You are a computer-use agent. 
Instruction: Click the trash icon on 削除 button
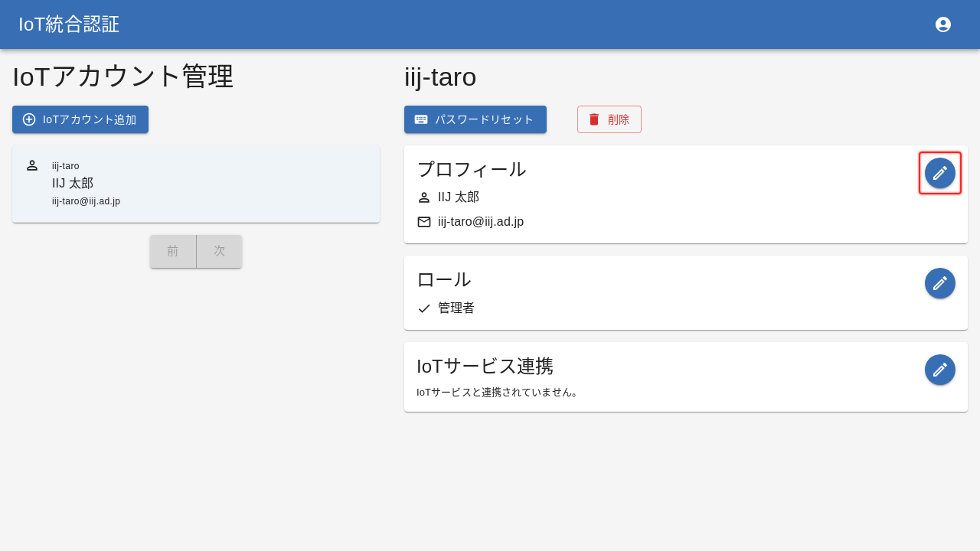click(x=594, y=119)
